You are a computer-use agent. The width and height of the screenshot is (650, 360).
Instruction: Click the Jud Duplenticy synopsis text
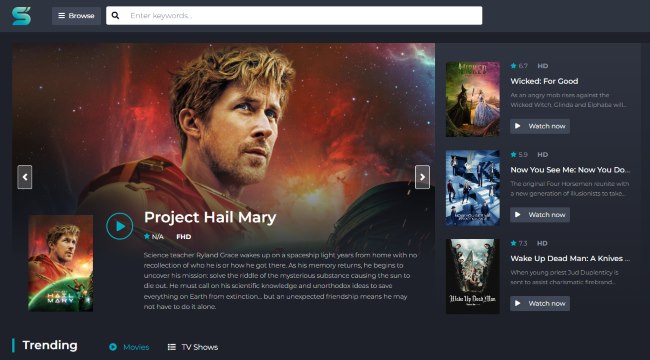tap(565, 277)
